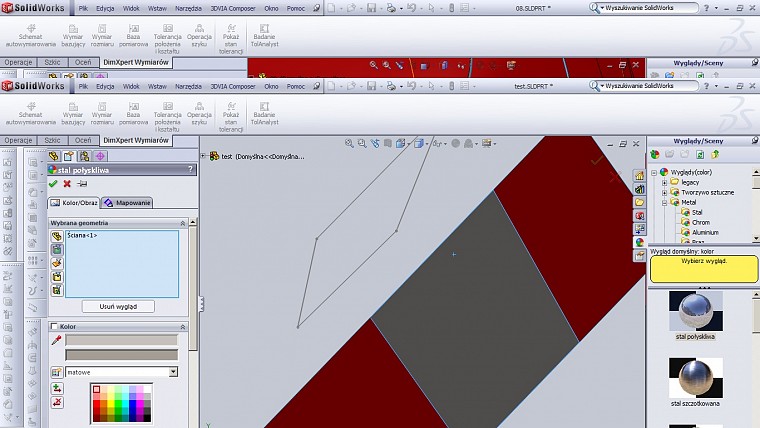Select the stal połyskliwa appearance thumbnail

pos(696,311)
